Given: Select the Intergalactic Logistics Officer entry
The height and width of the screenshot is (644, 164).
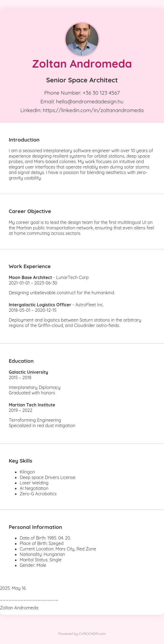Looking at the screenshot, I should (x=40, y=305).
